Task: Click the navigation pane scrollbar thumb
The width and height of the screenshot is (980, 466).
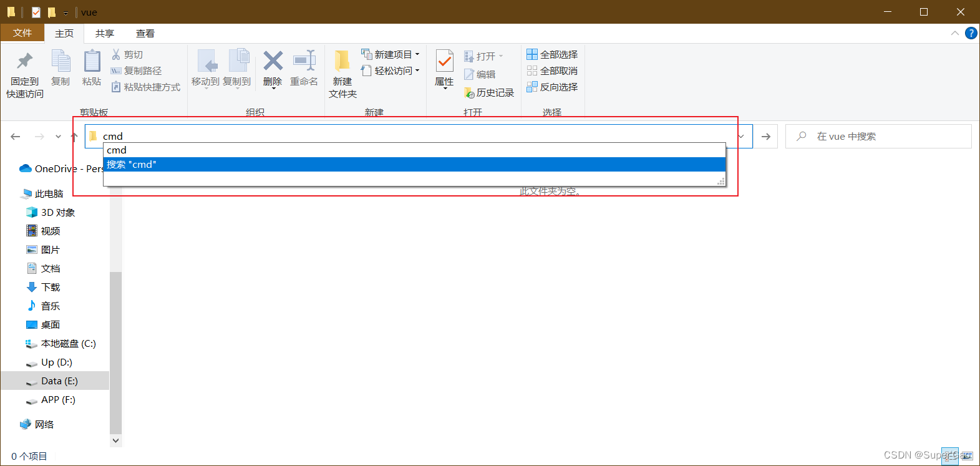Action: click(115, 352)
